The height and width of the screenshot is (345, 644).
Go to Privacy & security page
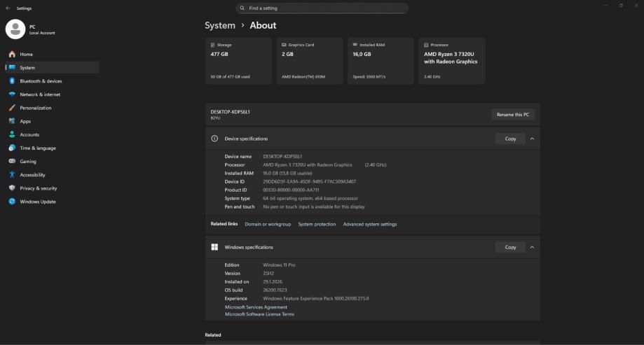tap(38, 188)
